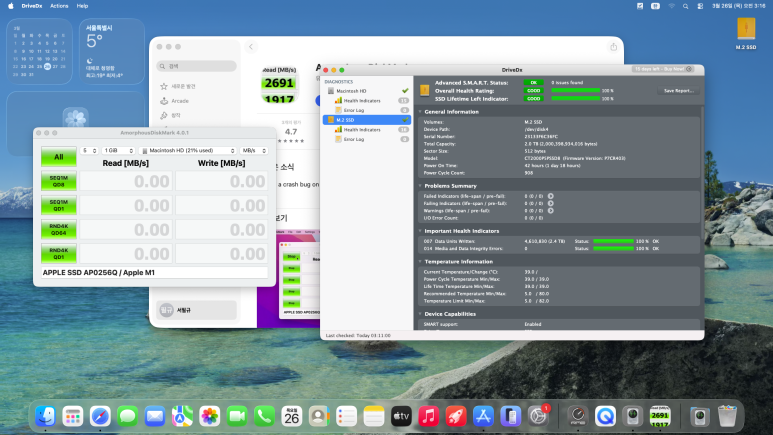Click the App Store share icon
Image resolution: width=773 pixels, height=435 pixels.
pyautogui.click(x=613, y=47)
